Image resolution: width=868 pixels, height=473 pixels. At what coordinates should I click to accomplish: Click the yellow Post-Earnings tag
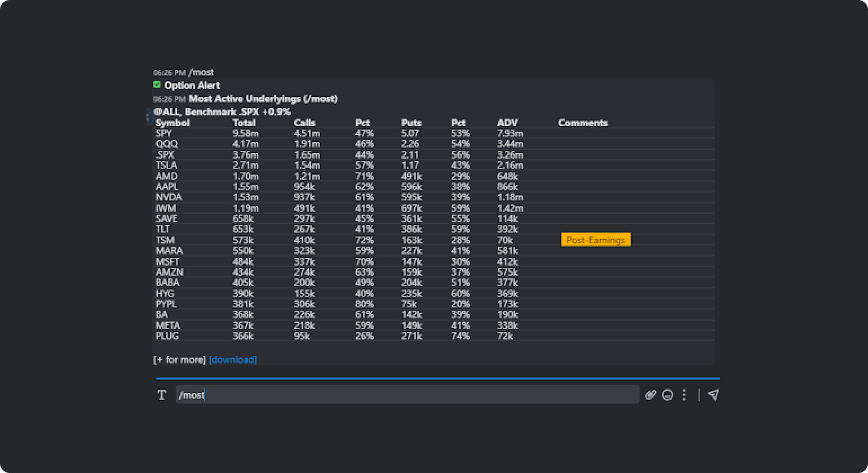tap(596, 240)
